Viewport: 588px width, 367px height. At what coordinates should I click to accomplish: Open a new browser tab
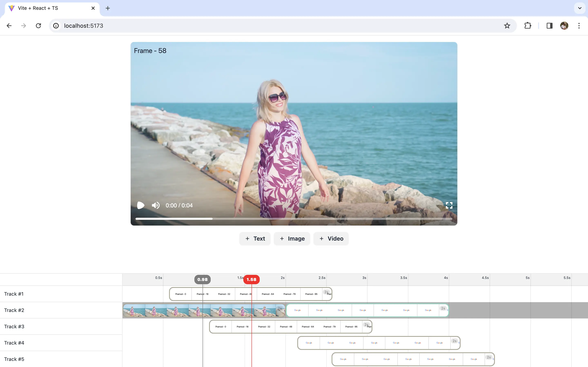pyautogui.click(x=108, y=8)
